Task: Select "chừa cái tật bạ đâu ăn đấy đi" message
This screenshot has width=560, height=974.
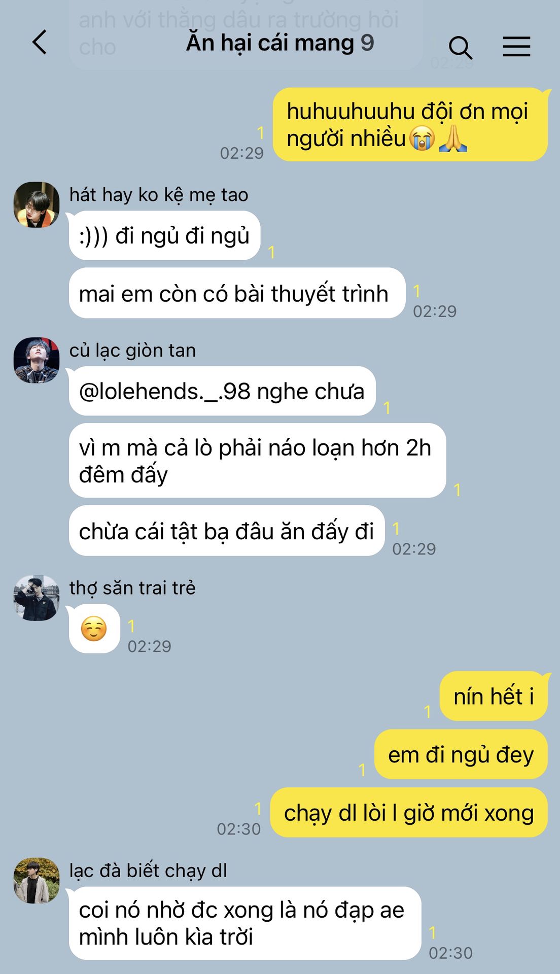Action: 227,531
